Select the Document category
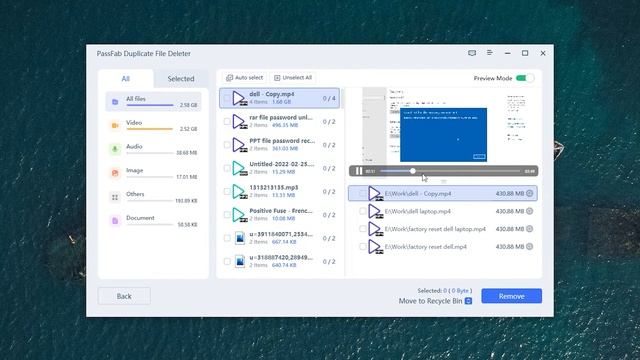This screenshot has width=640, height=360. click(153, 221)
